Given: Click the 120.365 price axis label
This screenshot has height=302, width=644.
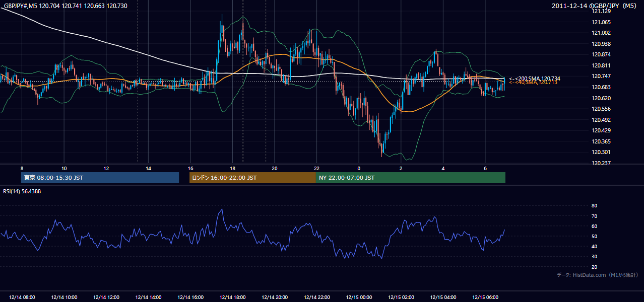Looking at the screenshot, I should point(601,141).
